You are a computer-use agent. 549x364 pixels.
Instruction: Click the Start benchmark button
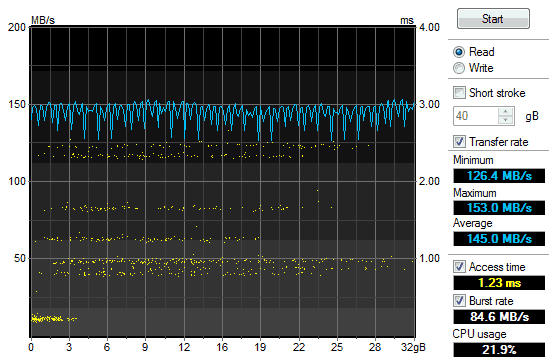[x=493, y=19]
